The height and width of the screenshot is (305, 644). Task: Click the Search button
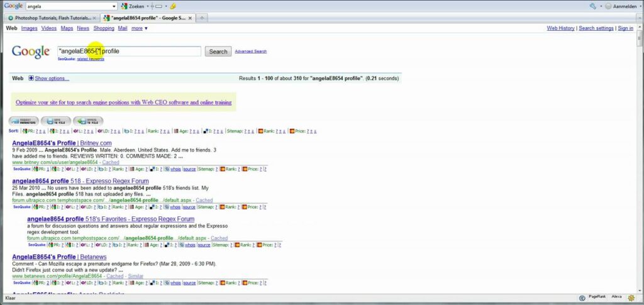point(218,52)
